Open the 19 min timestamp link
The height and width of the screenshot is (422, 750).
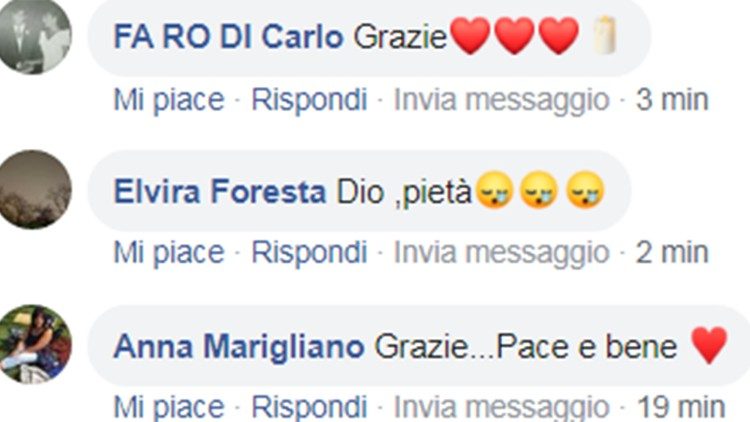click(682, 407)
